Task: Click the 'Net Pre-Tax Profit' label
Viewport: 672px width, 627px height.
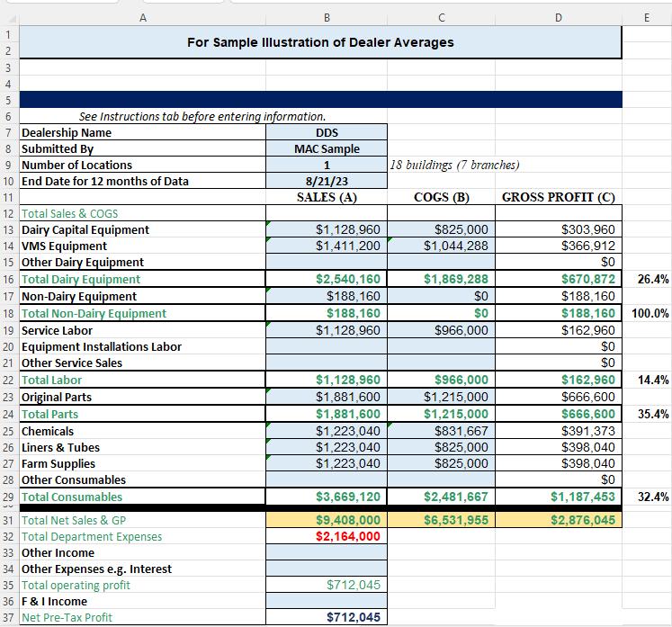Action: click(67, 617)
